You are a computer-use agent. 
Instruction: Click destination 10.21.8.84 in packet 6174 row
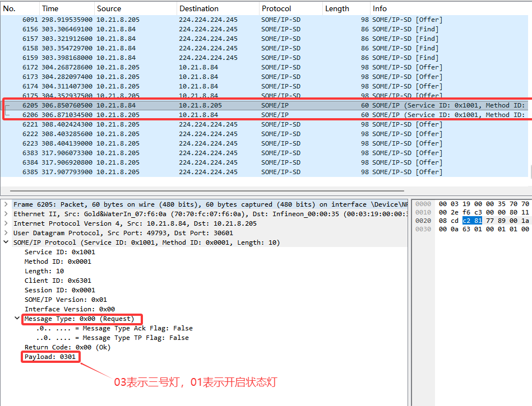click(198, 86)
